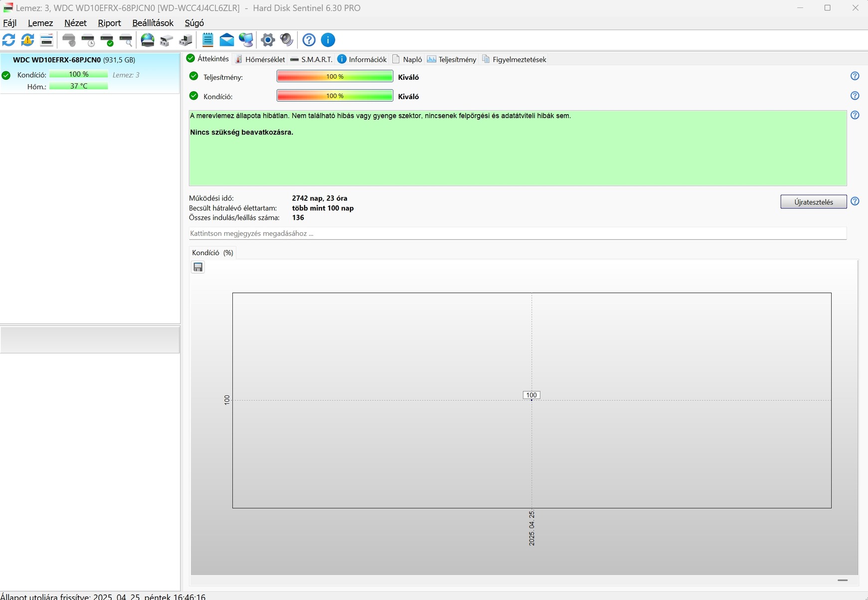Close the Hard Disk Sentinel window

(855, 8)
